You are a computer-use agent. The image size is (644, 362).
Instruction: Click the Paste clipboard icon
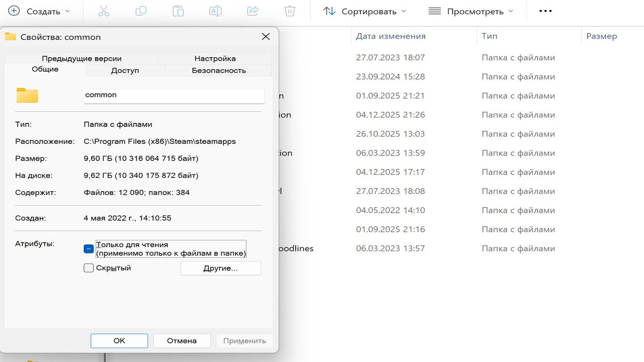coord(178,11)
